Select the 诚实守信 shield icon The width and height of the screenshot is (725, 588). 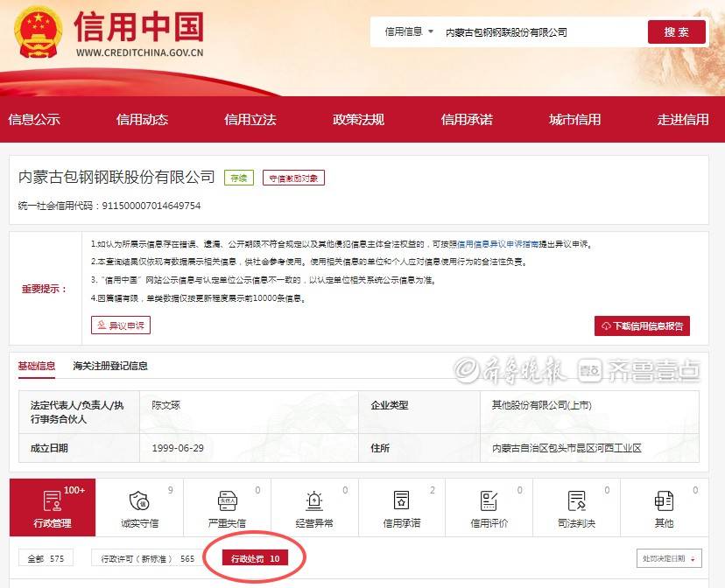pos(139,500)
